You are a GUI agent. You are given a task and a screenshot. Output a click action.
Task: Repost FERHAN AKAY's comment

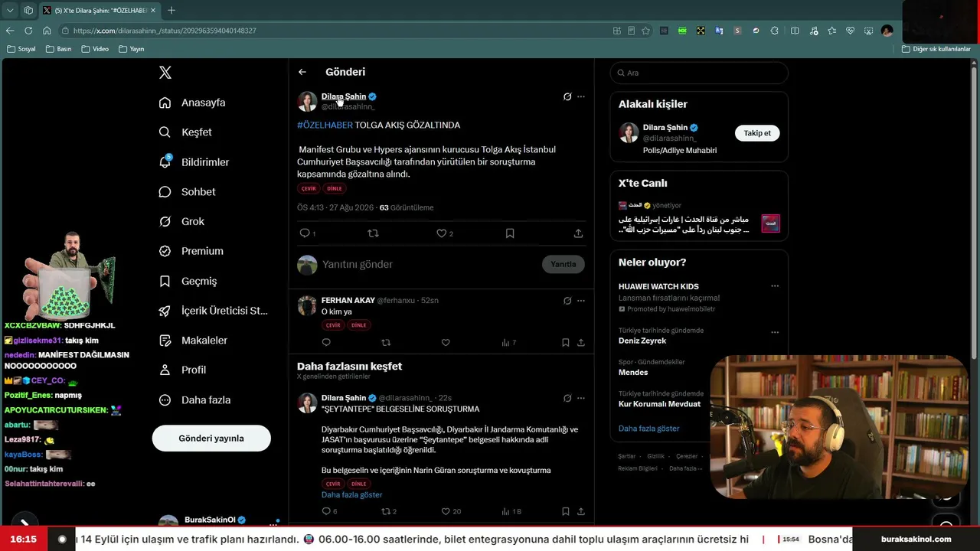pyautogui.click(x=386, y=343)
